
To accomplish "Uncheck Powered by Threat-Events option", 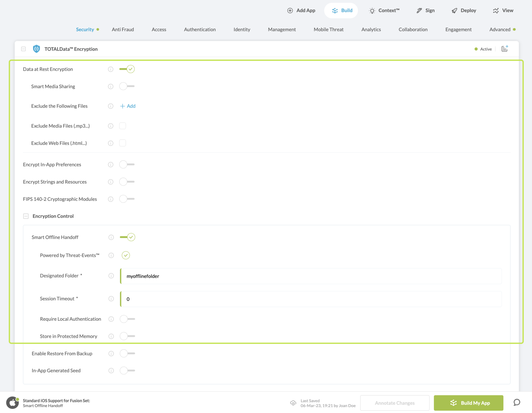I will [x=126, y=255].
